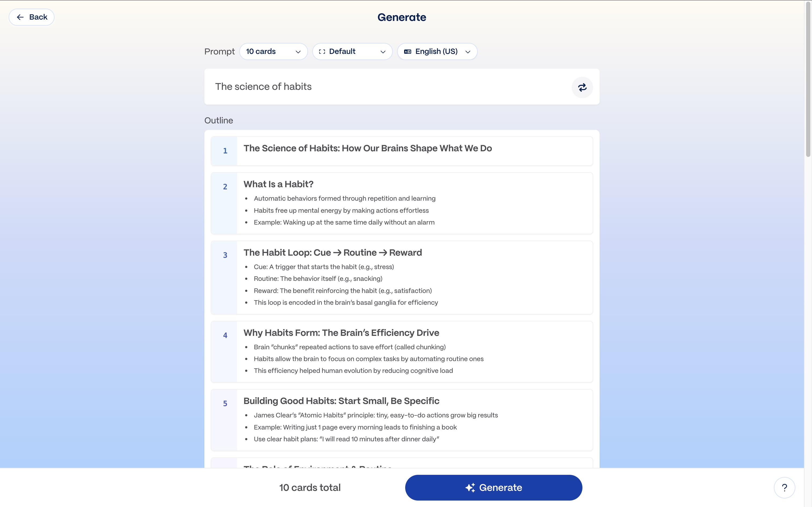Open the Default format dropdown
Viewport: 812px width, 507px height.
coord(352,51)
